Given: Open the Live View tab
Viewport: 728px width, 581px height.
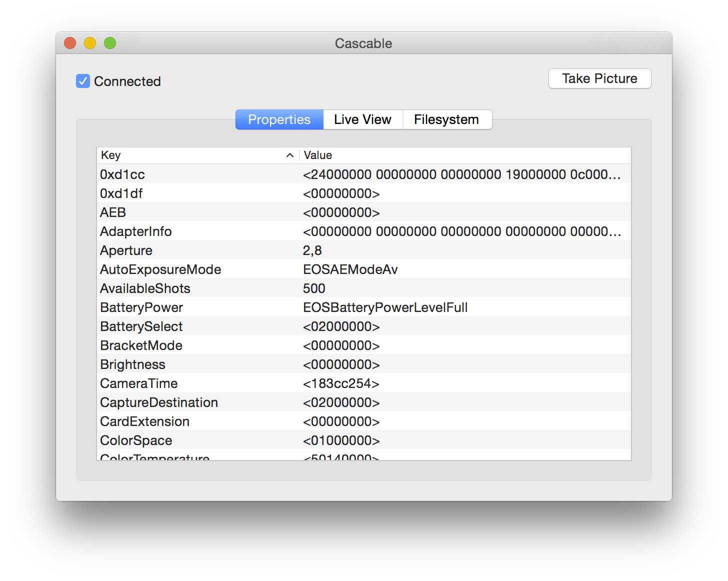Looking at the screenshot, I should coord(362,119).
